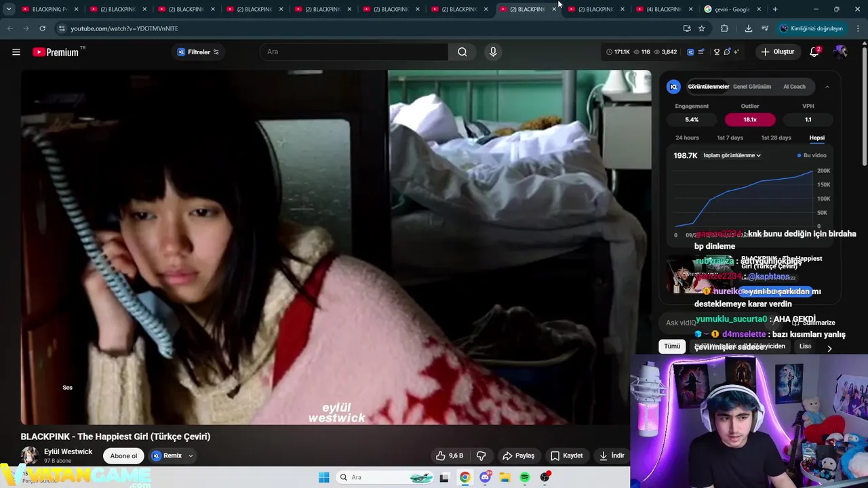Open Eylül Westwick channel link
The height and width of the screenshot is (488, 868).
[68, 451]
